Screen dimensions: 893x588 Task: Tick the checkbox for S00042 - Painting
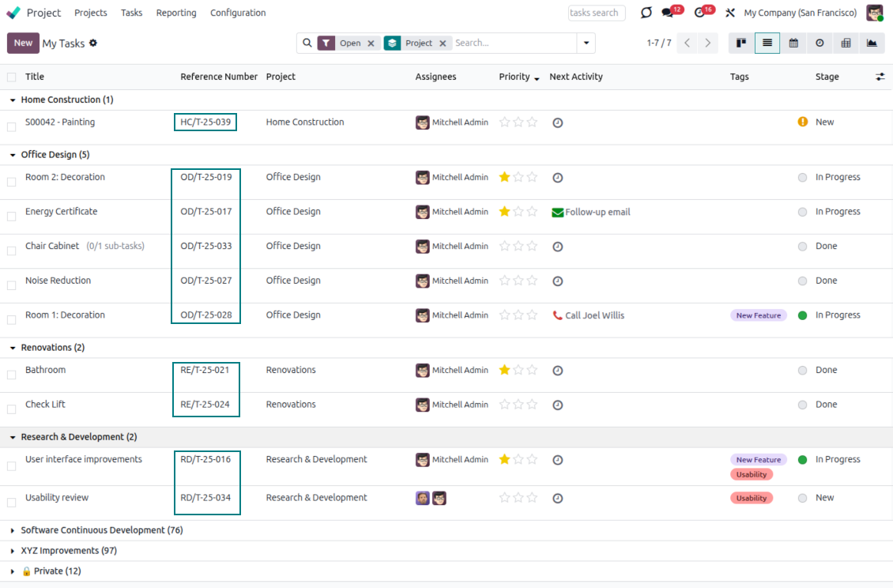(11, 126)
